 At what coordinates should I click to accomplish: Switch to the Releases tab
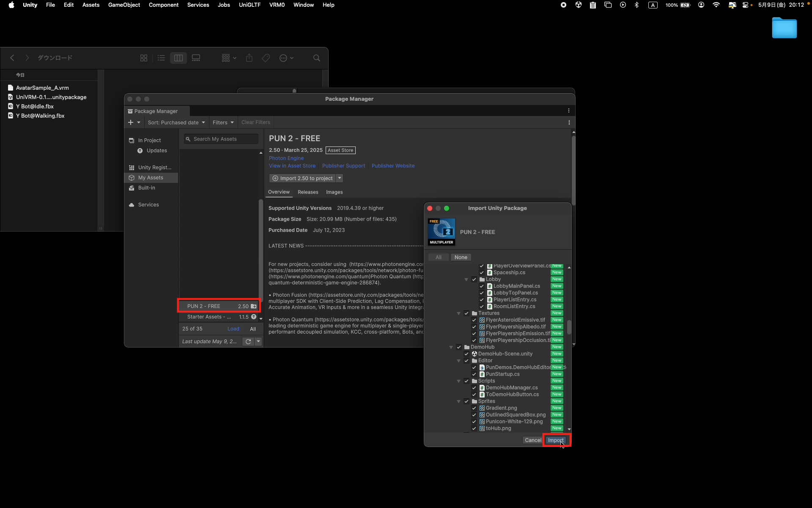[x=308, y=192]
